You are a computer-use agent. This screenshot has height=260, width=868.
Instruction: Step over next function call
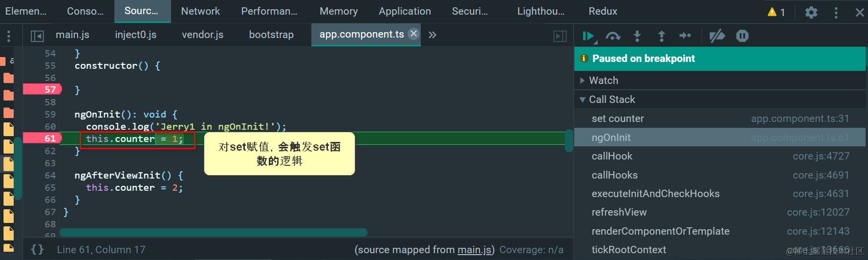[x=612, y=36]
